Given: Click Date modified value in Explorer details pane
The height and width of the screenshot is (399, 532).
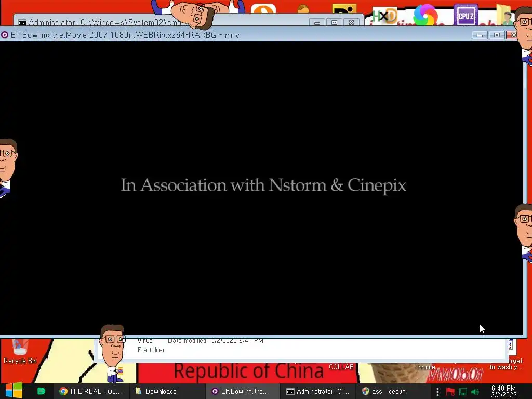Looking at the screenshot, I should [x=237, y=341].
